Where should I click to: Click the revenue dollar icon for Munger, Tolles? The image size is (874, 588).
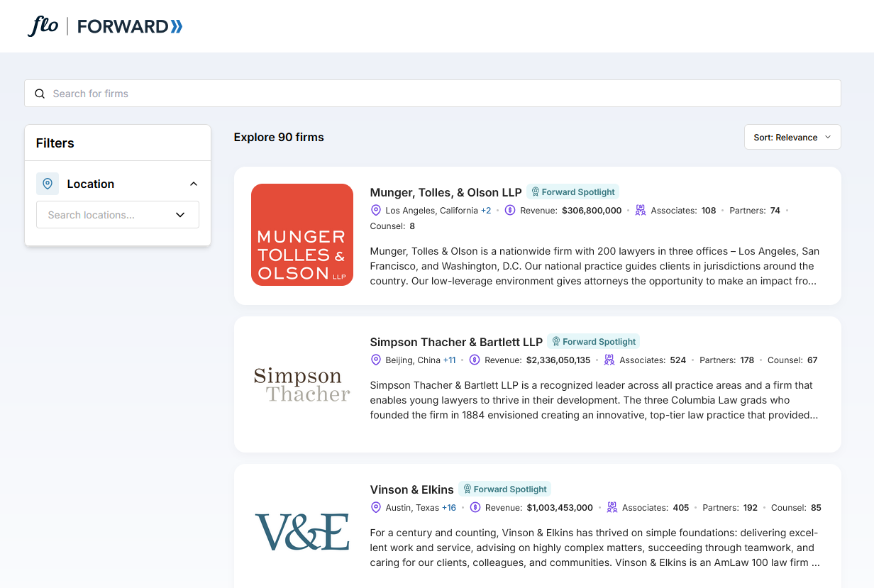pyautogui.click(x=510, y=211)
